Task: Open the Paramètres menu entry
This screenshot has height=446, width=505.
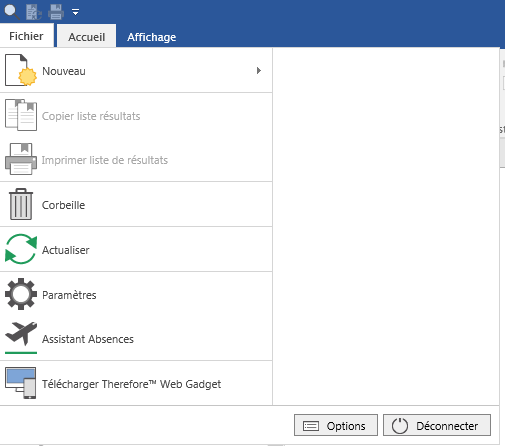Action: (136, 295)
